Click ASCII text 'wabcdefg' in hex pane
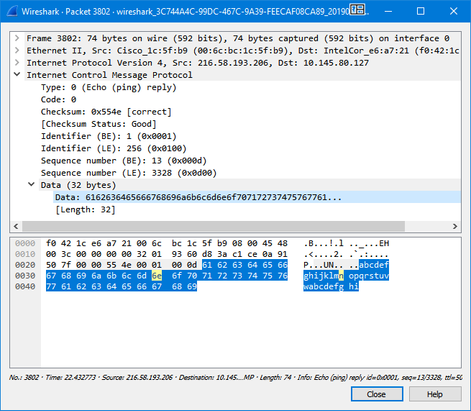 323,287
